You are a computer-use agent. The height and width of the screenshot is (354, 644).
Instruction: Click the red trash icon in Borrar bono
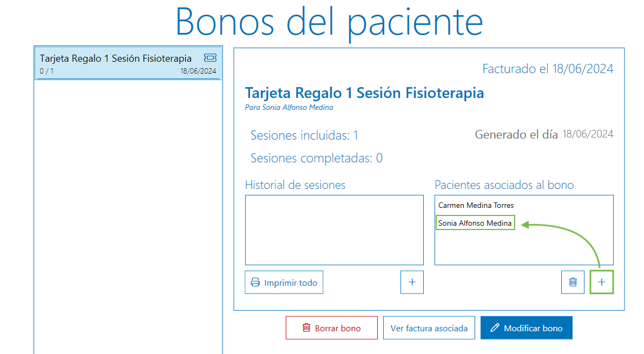306,328
